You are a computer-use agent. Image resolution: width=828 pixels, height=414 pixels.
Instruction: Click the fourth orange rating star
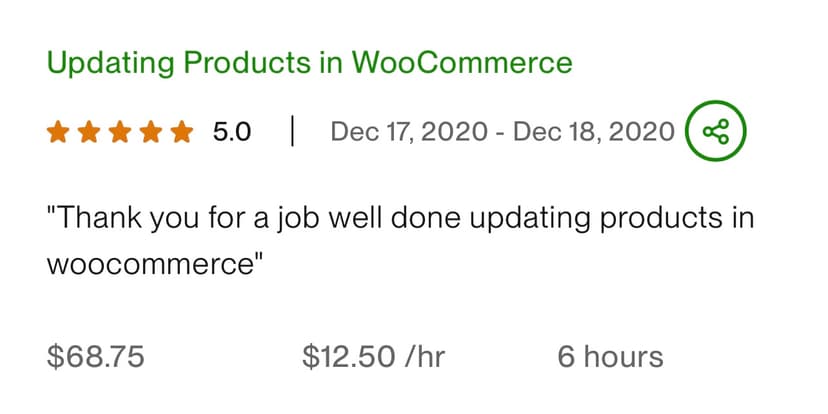click(x=150, y=132)
